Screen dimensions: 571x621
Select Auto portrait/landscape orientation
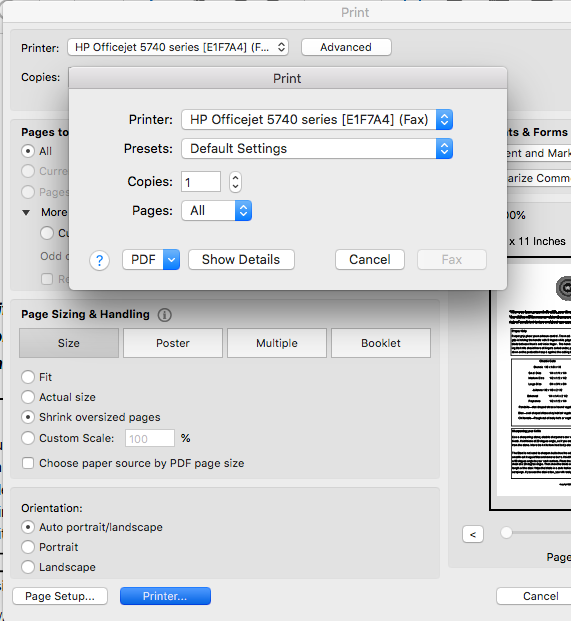pyautogui.click(x=28, y=527)
